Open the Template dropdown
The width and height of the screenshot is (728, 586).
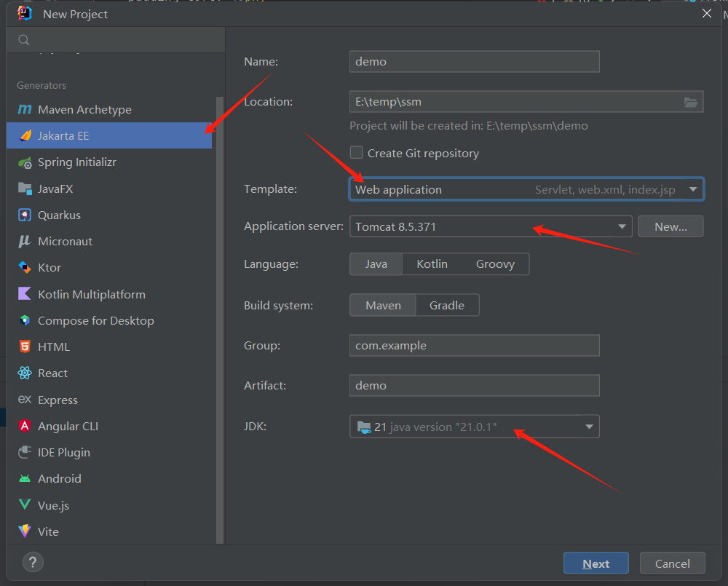pyautogui.click(x=526, y=189)
